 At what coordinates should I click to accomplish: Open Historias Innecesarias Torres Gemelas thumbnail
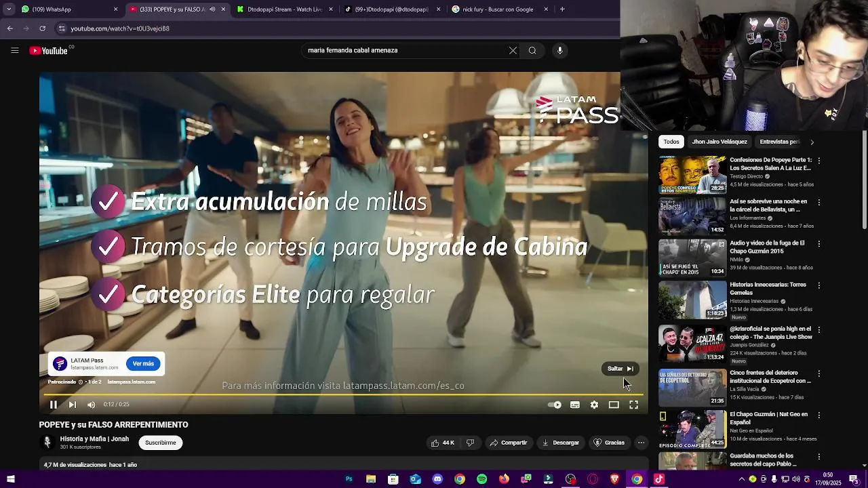click(692, 300)
